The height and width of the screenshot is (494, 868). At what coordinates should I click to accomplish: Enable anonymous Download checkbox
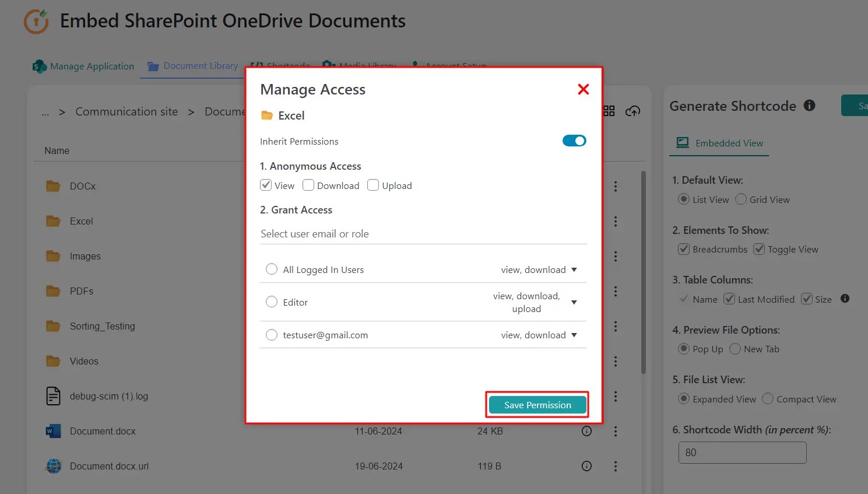(308, 185)
